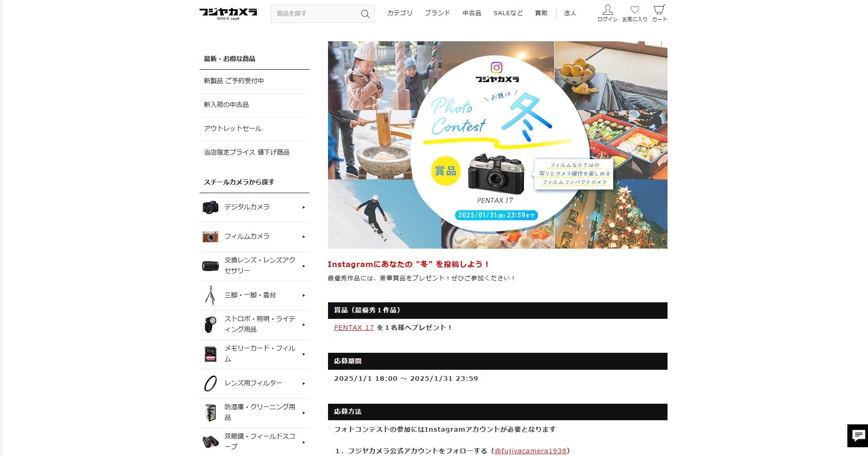The image size is (868, 456).
Task: Follow the PENTAX 17 prize link
Action: [x=354, y=328]
